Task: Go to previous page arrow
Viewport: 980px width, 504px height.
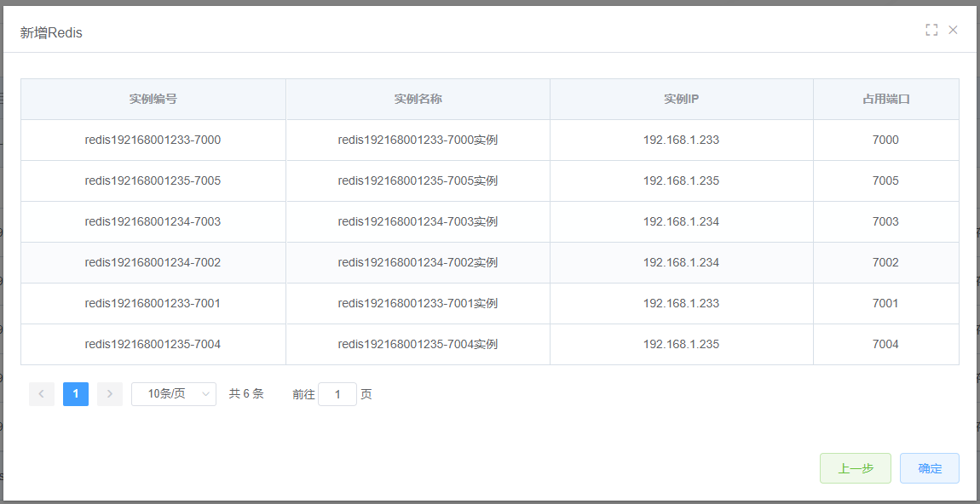Action: pyautogui.click(x=42, y=394)
